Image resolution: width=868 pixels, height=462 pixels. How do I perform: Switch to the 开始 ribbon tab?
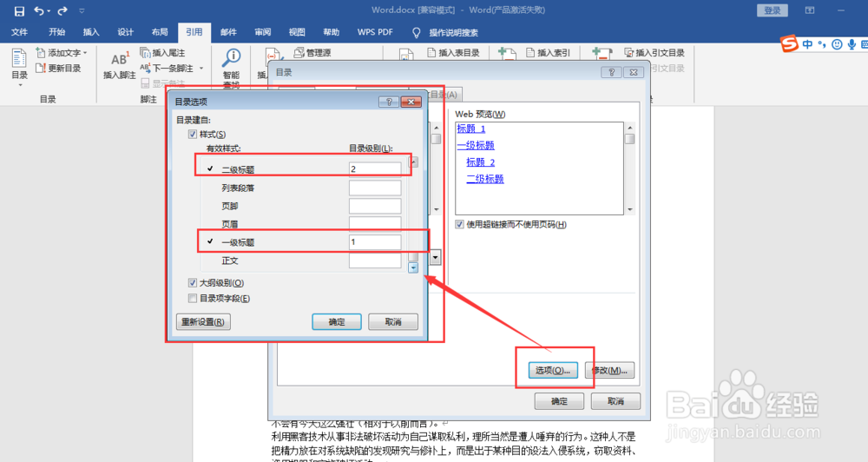(56, 32)
